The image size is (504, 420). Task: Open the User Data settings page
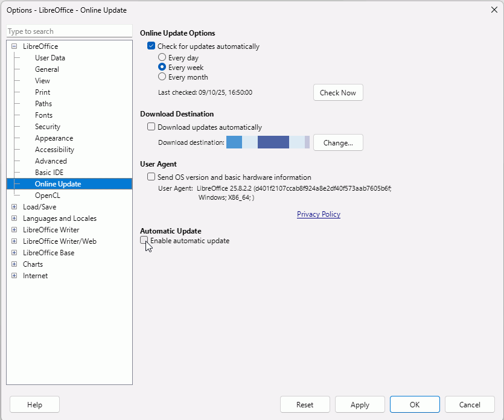[x=50, y=58]
